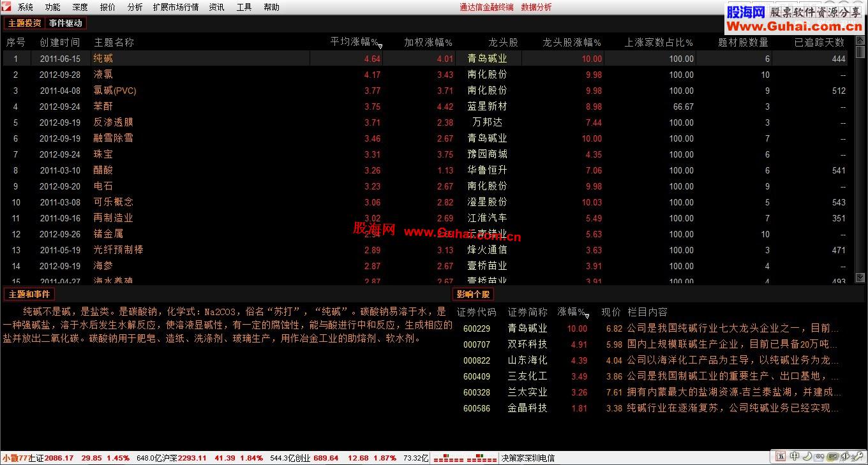Select stock 600586 金晶科技
This screenshot has height=465, width=868.
pos(651,408)
